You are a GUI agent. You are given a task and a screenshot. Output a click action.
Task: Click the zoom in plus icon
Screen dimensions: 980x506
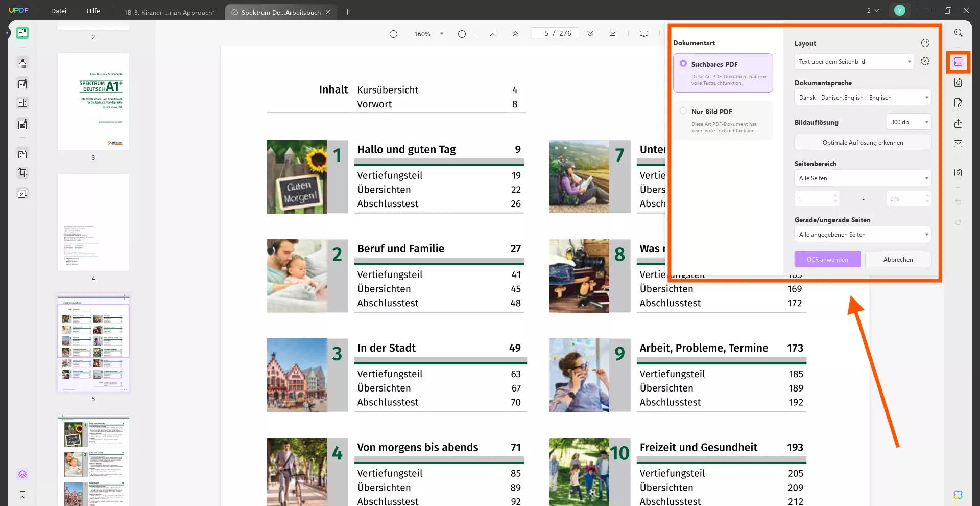click(x=462, y=34)
